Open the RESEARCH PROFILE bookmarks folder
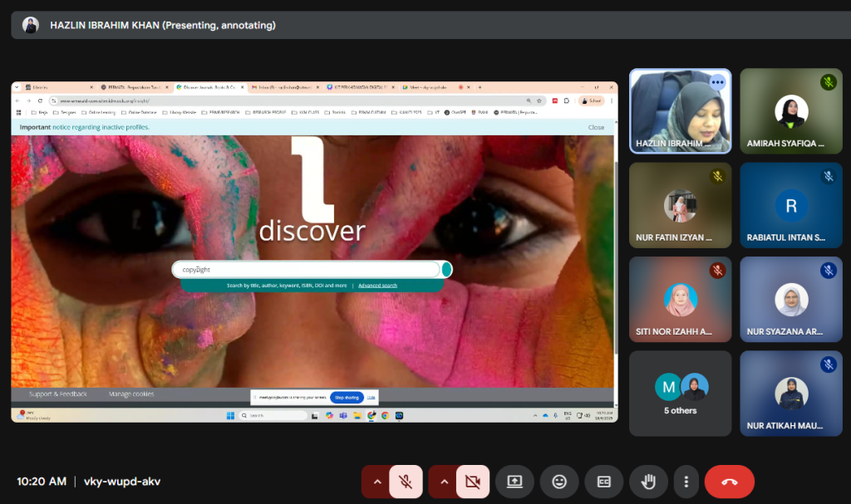 tap(265, 112)
